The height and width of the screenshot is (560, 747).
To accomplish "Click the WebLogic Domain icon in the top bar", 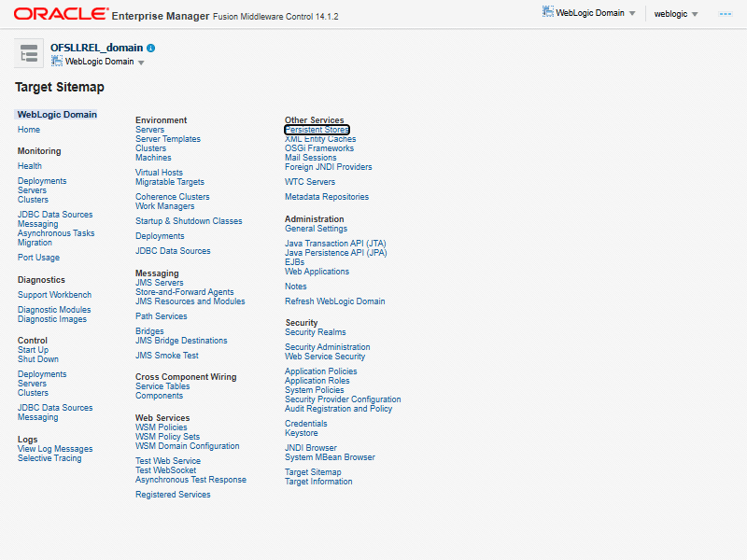I will 548,13.
